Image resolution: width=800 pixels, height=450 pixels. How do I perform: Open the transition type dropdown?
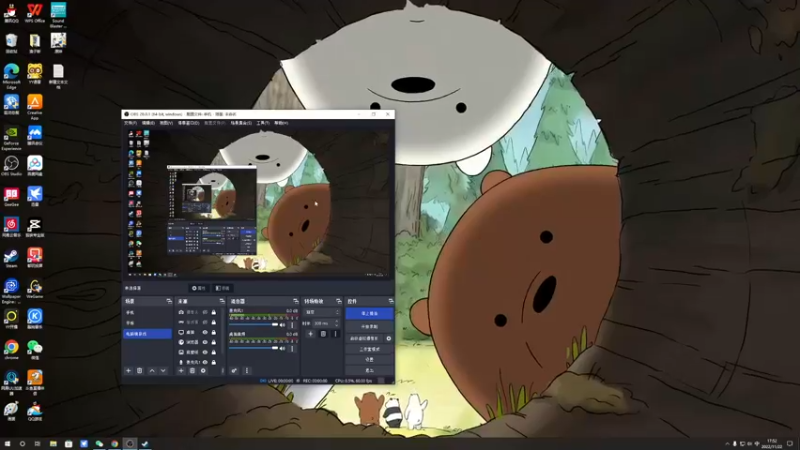pyautogui.click(x=322, y=312)
